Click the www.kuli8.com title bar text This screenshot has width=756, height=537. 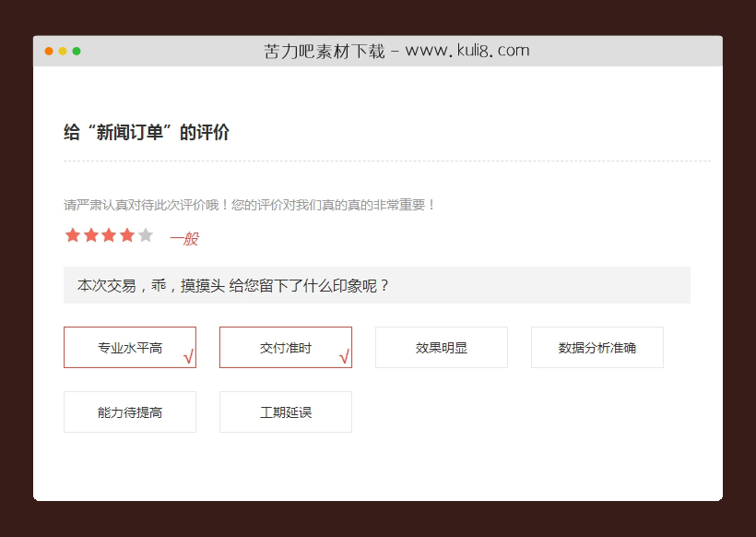point(396,51)
